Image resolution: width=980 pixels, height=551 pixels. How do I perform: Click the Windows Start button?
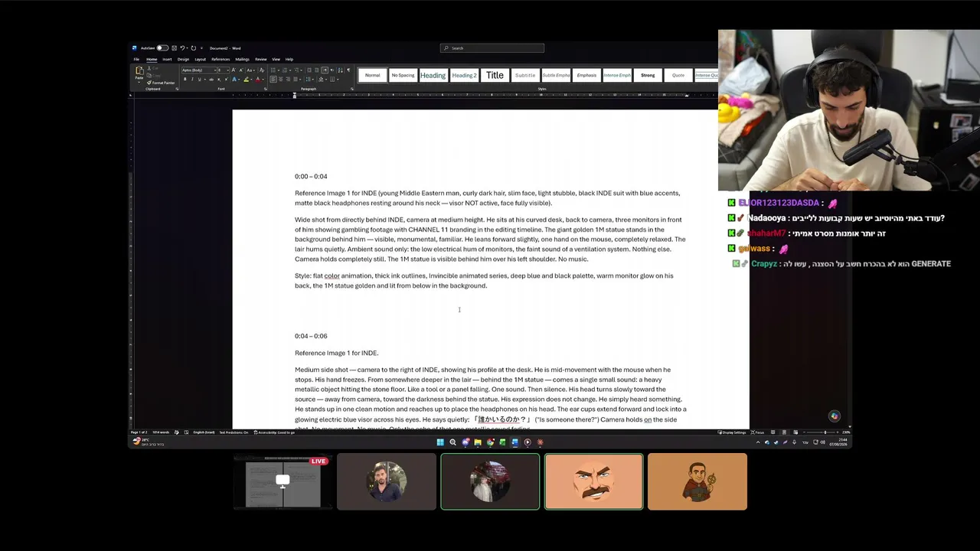pos(440,442)
